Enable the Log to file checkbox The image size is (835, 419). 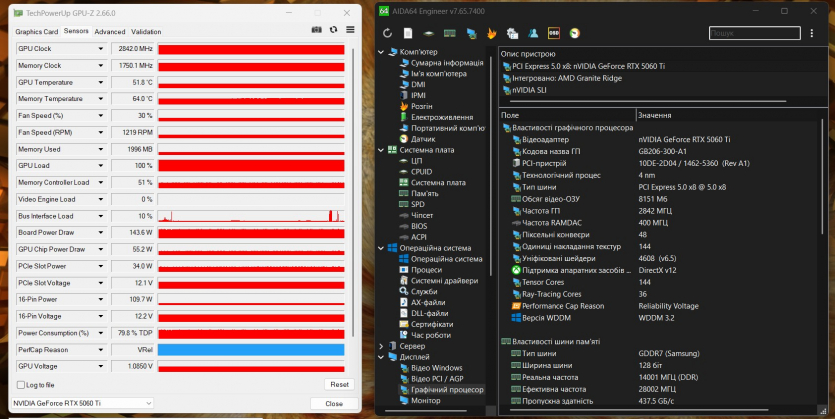[x=20, y=384]
